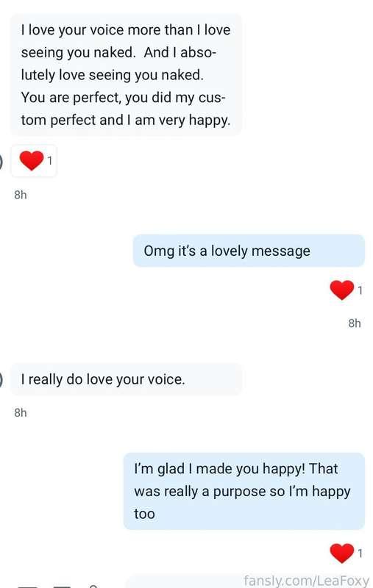Viewport: 373px width, 588px height.
Task: Click the second partially visible bottom toolbar icon
Action: pos(62,586)
